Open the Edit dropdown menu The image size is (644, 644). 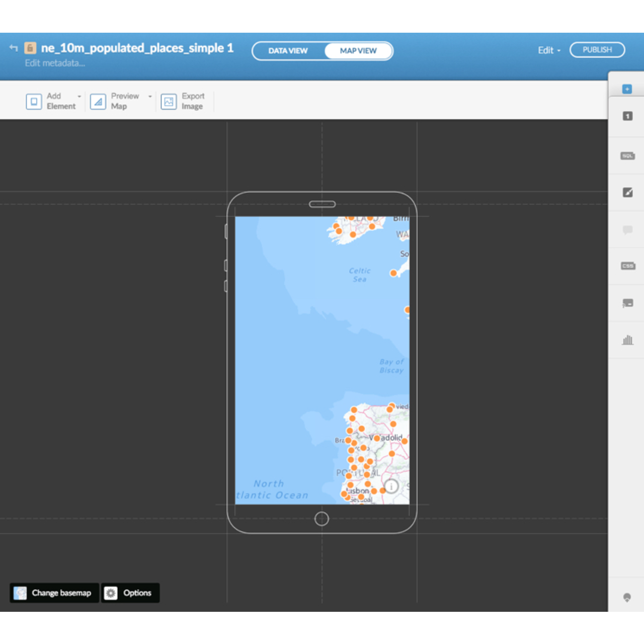pos(548,50)
